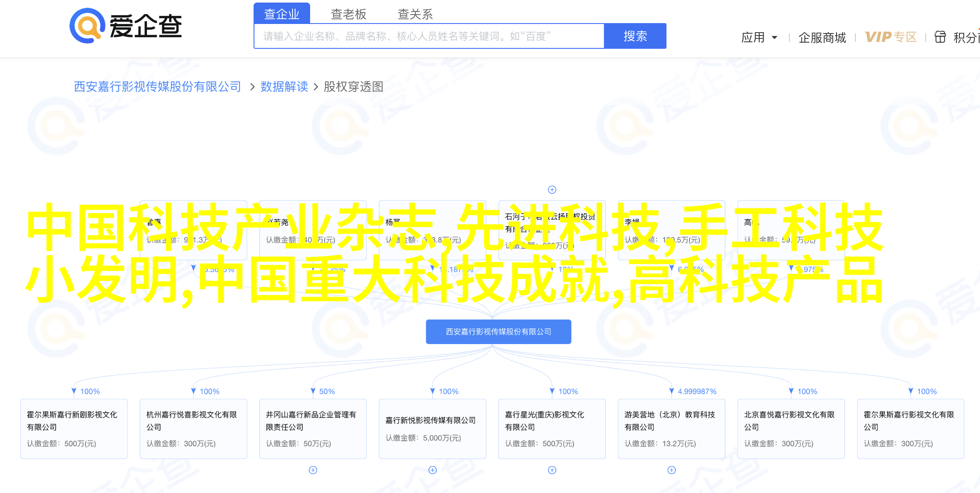Click the 100% label above 杭州嘉行悦喜 card

click(x=209, y=392)
